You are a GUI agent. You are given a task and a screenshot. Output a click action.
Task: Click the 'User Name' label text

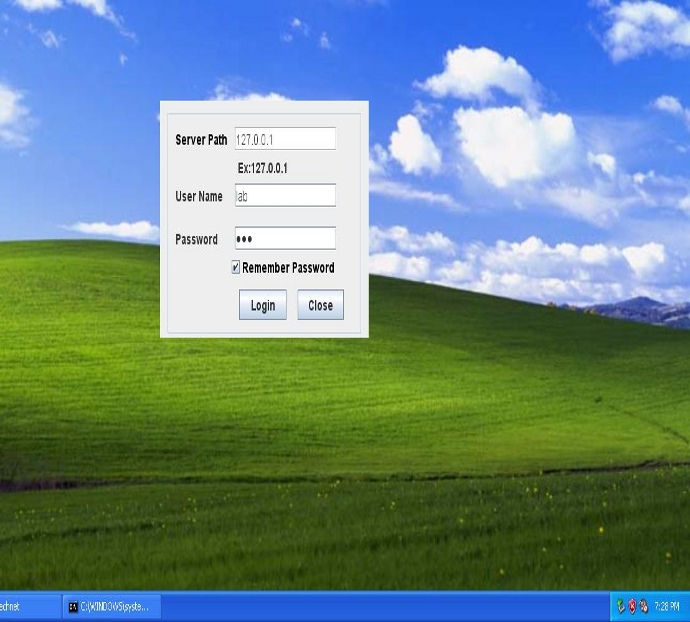click(199, 197)
